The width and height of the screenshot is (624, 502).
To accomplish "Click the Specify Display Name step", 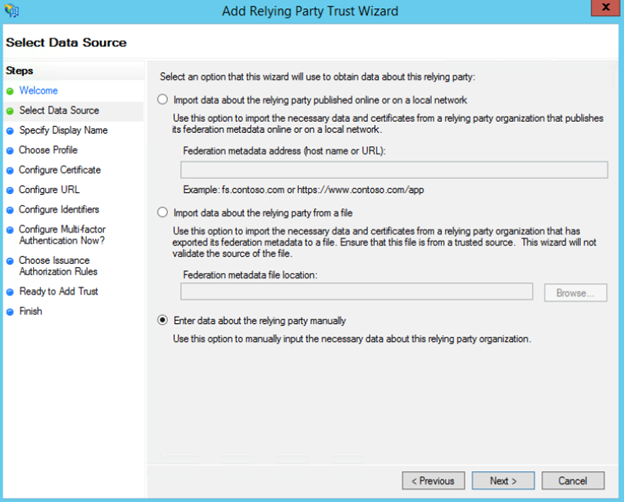I will tap(62, 130).
